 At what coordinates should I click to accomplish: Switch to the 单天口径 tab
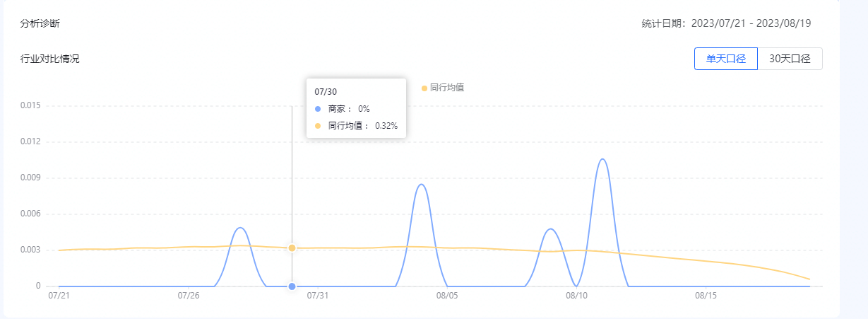tap(726, 59)
